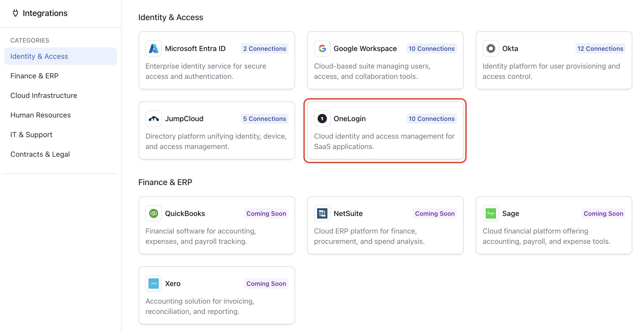Click Xero description about invoicing
This screenshot has height=333, width=644.
(x=200, y=306)
